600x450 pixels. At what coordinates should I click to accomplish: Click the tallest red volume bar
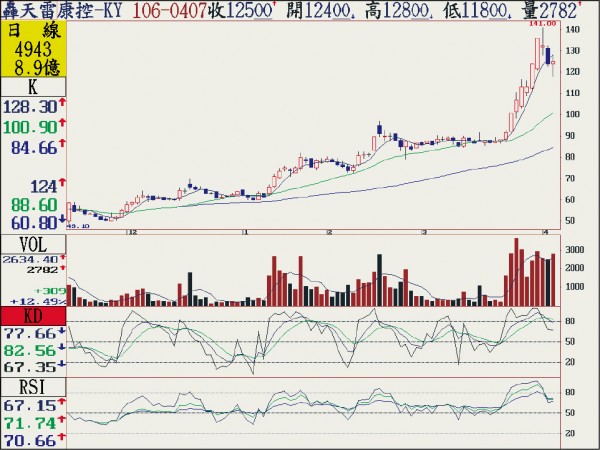tap(516, 272)
